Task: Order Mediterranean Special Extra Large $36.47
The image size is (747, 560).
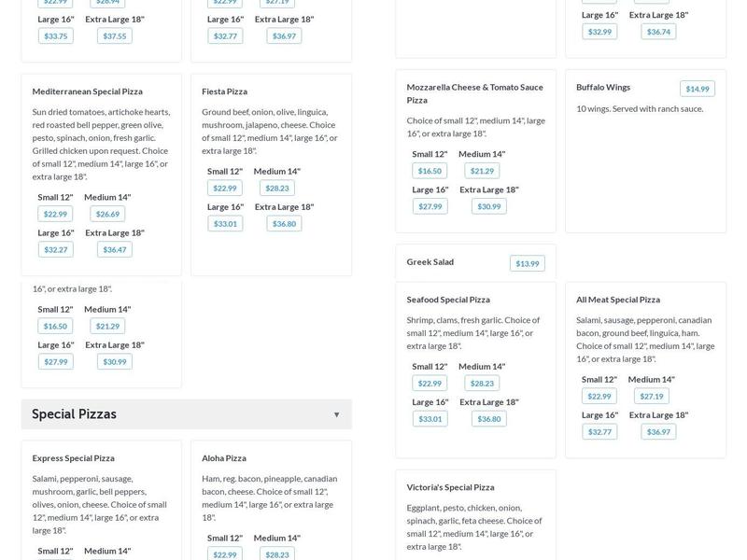Action: (115, 249)
